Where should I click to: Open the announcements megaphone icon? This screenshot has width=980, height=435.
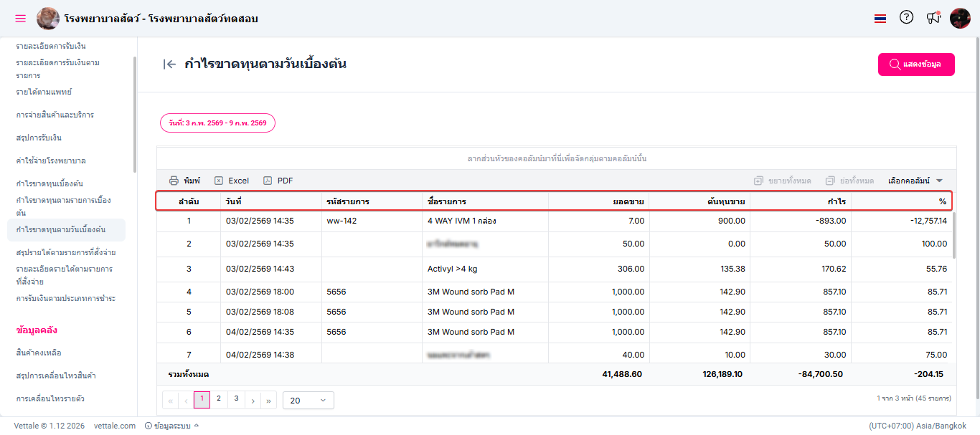933,18
